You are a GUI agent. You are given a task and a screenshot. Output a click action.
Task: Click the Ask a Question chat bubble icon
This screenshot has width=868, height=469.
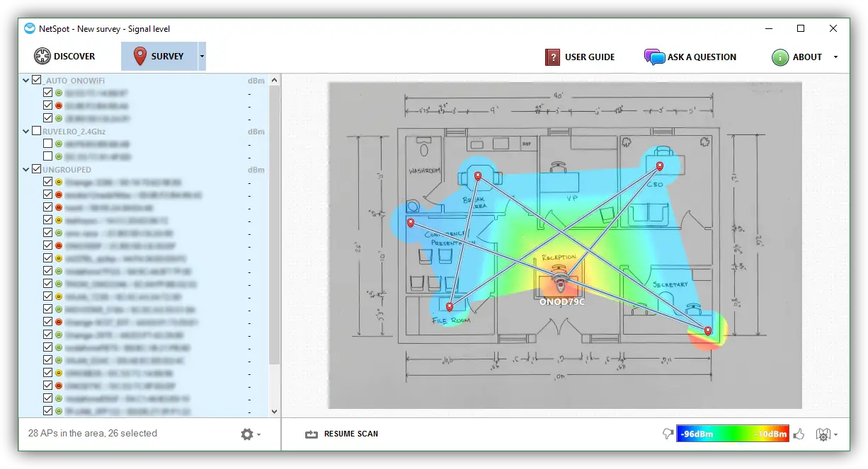tap(654, 57)
